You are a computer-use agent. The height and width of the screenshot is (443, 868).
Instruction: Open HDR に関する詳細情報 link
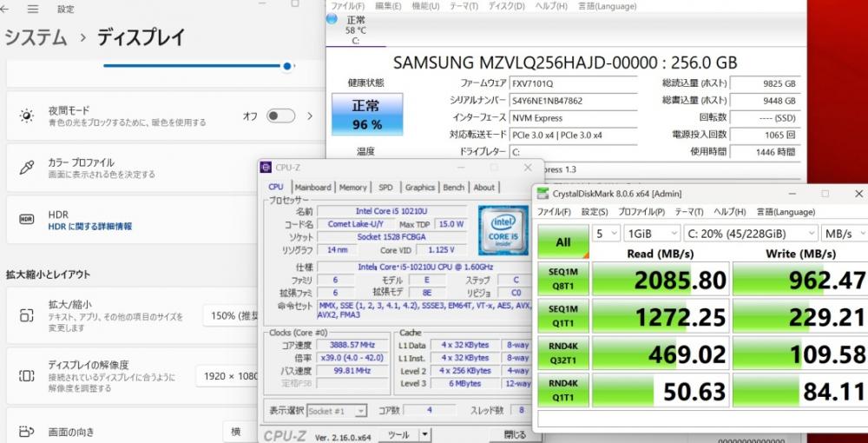click(89, 227)
